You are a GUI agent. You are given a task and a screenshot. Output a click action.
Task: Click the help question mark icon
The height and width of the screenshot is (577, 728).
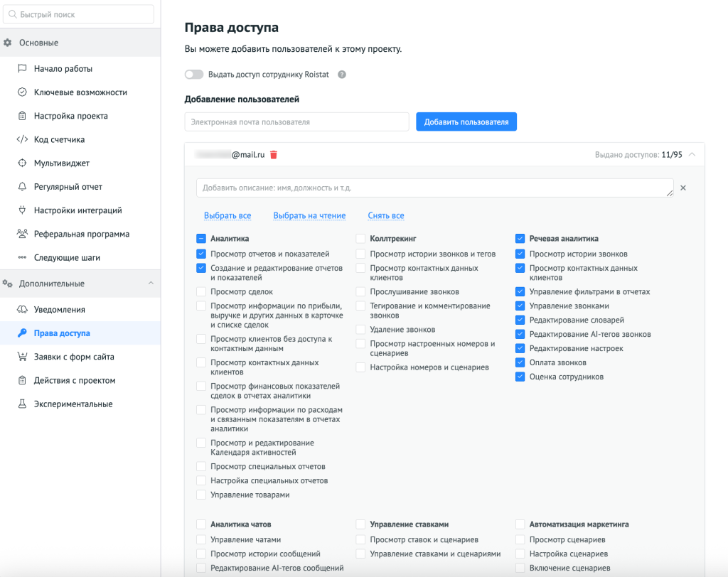[342, 75]
